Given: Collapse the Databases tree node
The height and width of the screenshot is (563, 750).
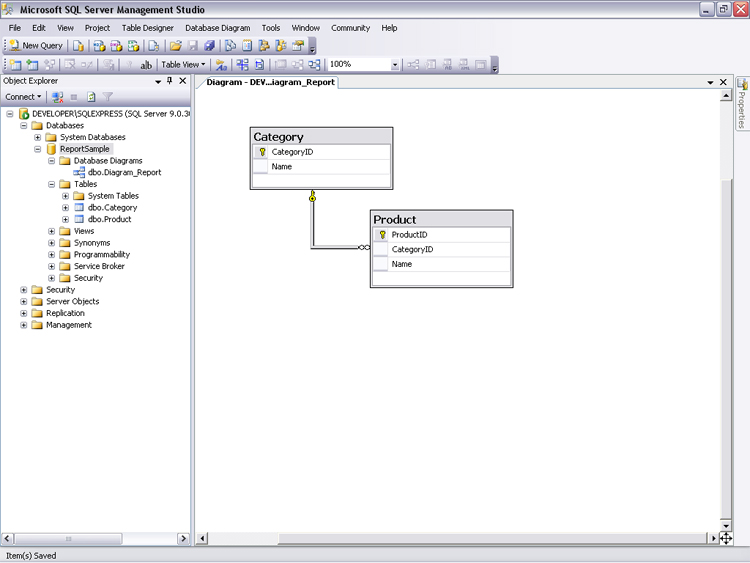Looking at the screenshot, I should coord(23,125).
